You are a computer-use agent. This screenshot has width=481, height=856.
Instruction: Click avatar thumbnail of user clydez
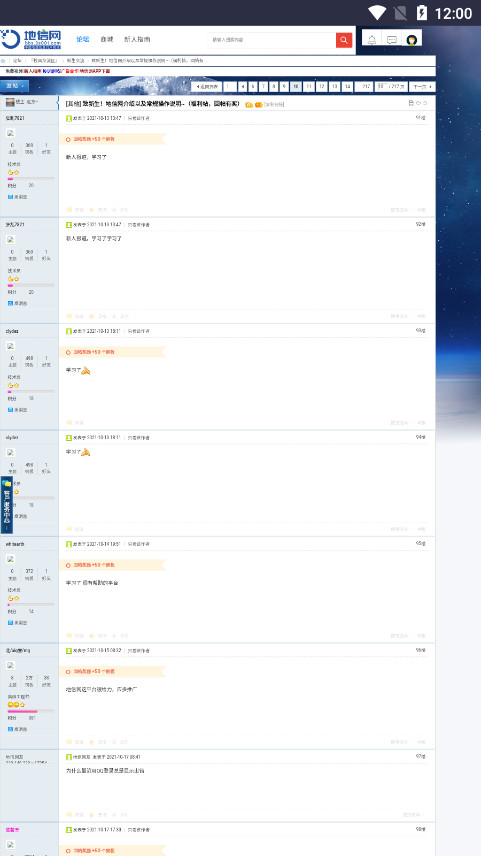(x=10, y=346)
